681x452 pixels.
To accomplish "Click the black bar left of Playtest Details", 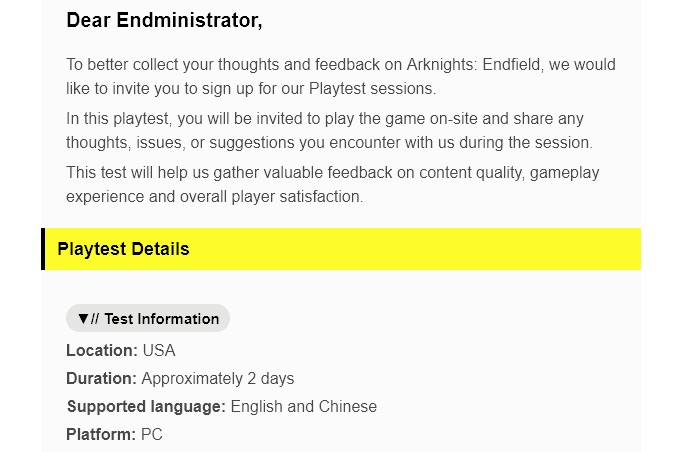I will point(43,249).
